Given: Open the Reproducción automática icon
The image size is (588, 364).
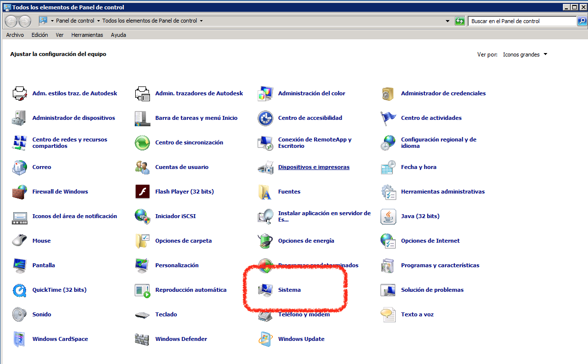Looking at the screenshot, I should pyautogui.click(x=143, y=290).
